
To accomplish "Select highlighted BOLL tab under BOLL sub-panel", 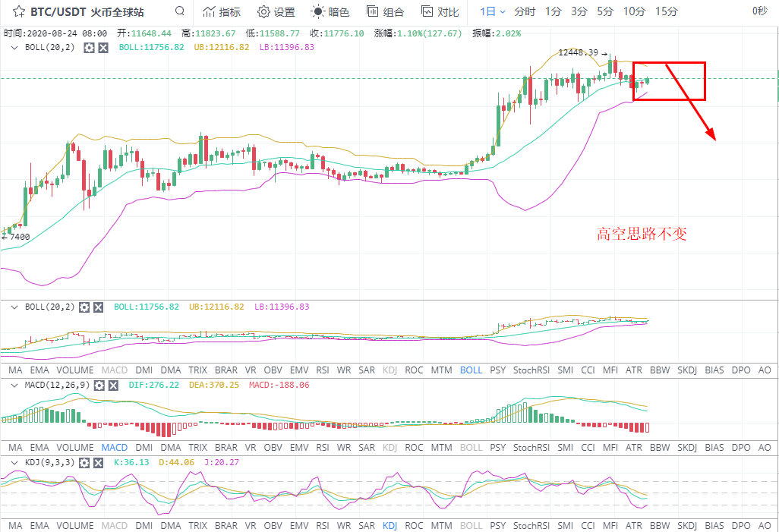I will [x=471, y=370].
